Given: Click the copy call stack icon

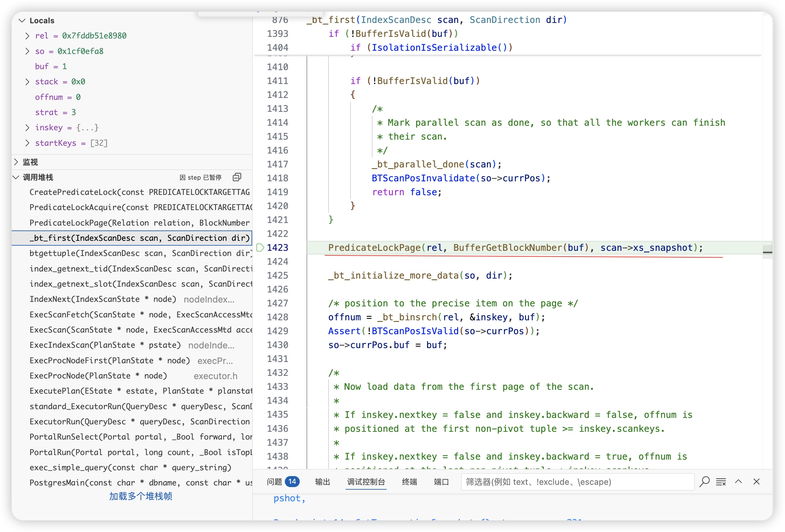Looking at the screenshot, I should (237, 177).
